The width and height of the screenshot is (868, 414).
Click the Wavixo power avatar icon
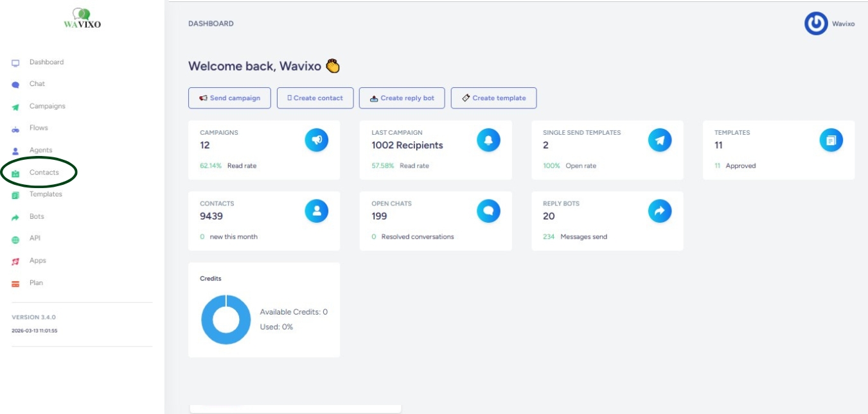816,24
